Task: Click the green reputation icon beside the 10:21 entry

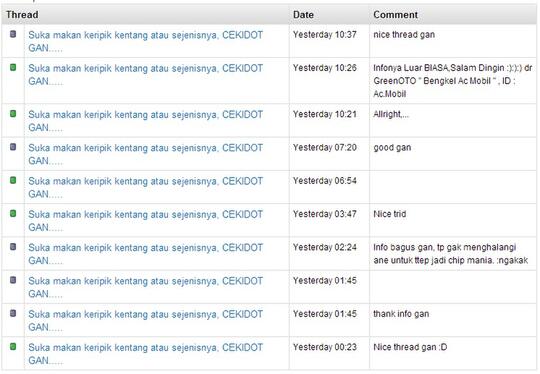Action: 13,113
